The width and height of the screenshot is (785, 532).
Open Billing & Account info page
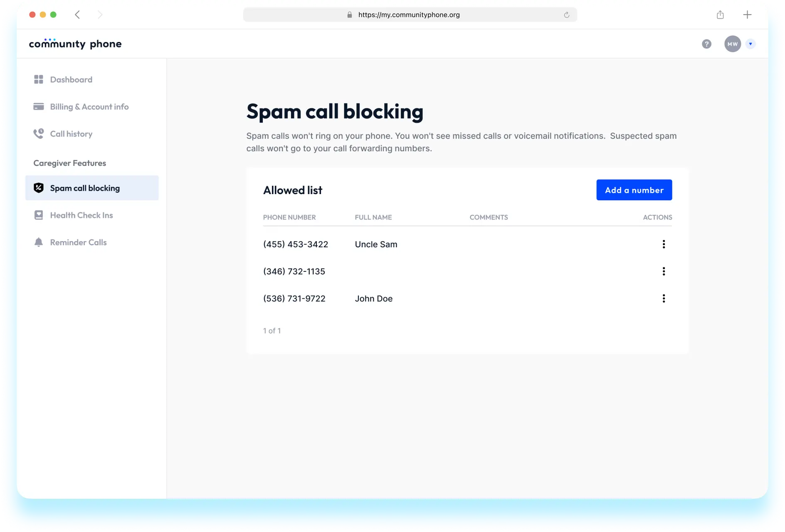89,107
